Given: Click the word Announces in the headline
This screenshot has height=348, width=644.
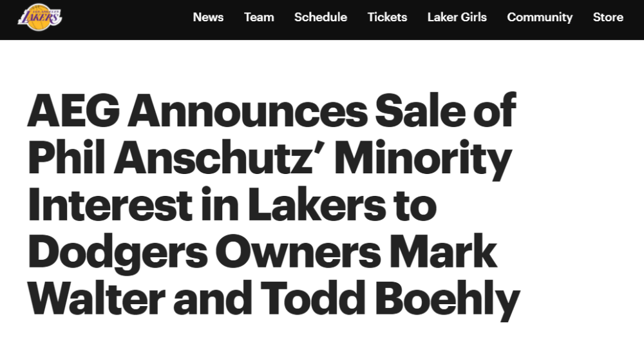Looking at the screenshot, I should coord(248,110).
